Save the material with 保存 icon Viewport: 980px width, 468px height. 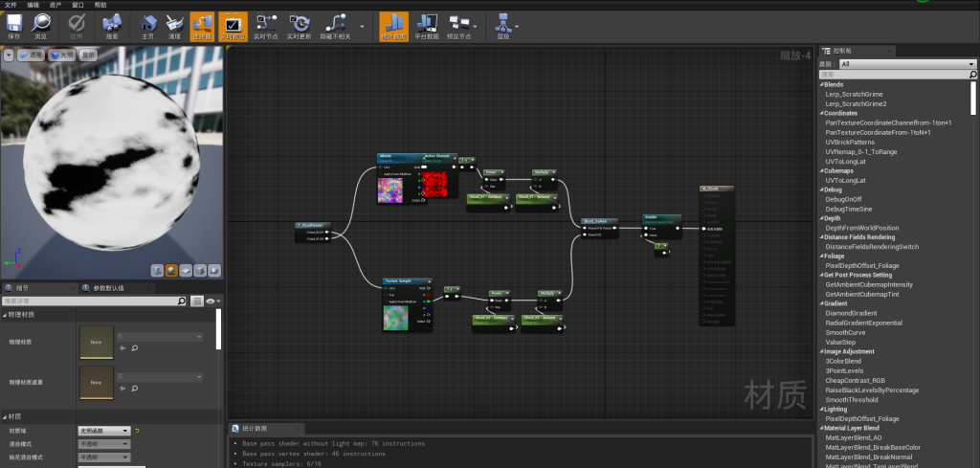coord(13,26)
